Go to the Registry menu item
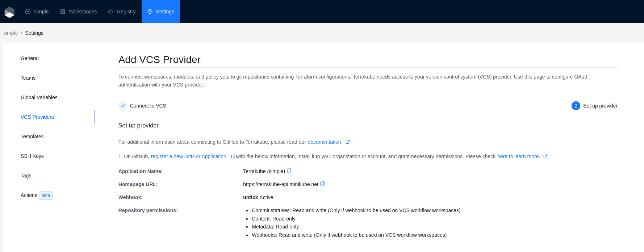 point(122,12)
